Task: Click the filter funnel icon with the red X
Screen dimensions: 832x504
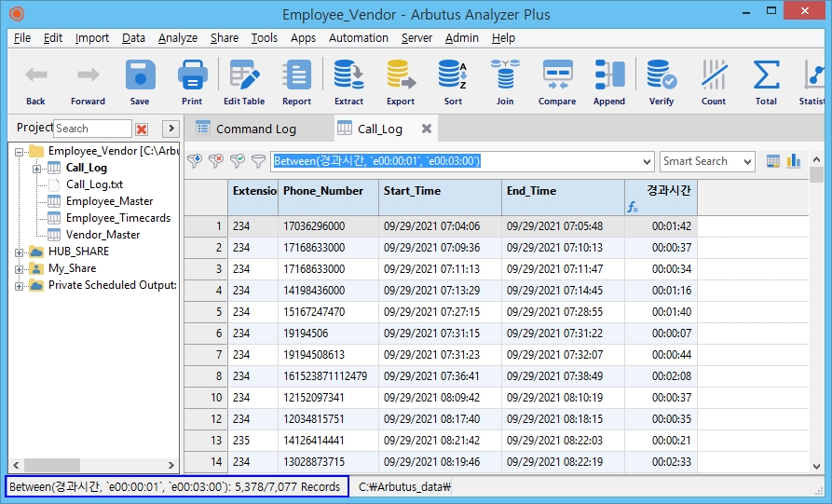Action: pos(216,161)
